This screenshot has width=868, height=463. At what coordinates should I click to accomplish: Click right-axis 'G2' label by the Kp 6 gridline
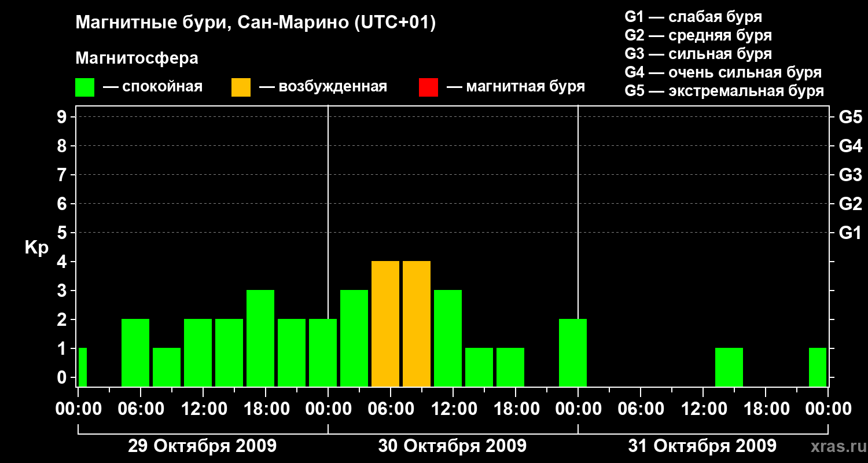(x=851, y=204)
